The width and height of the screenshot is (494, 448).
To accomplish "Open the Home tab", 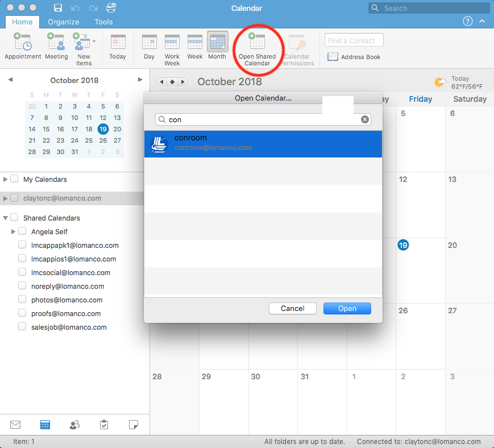I will [22, 22].
